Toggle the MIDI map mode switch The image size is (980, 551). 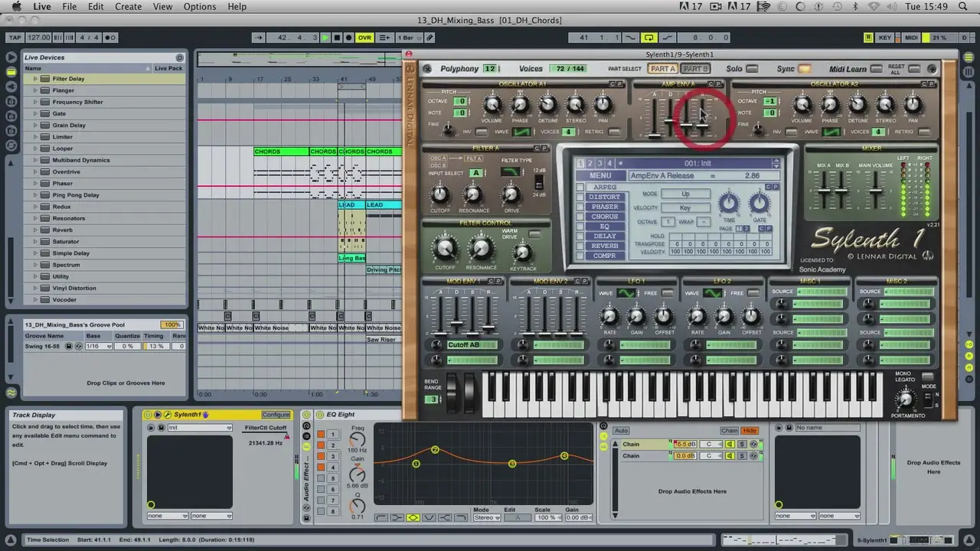point(911,37)
